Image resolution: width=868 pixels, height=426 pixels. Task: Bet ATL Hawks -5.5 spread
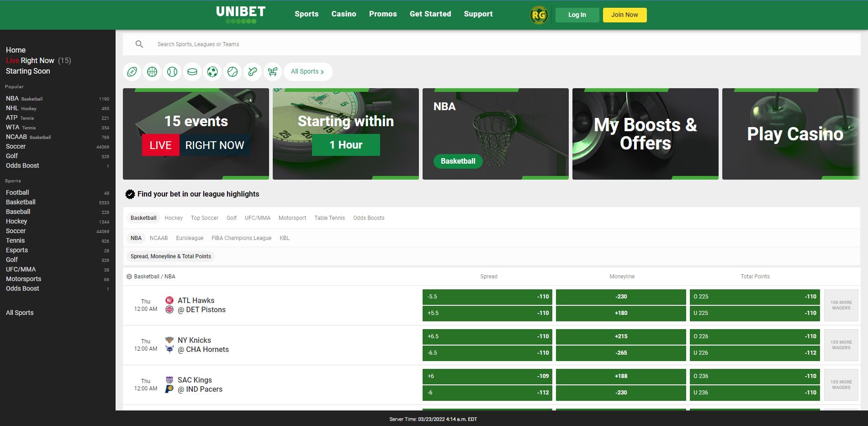[x=487, y=297]
